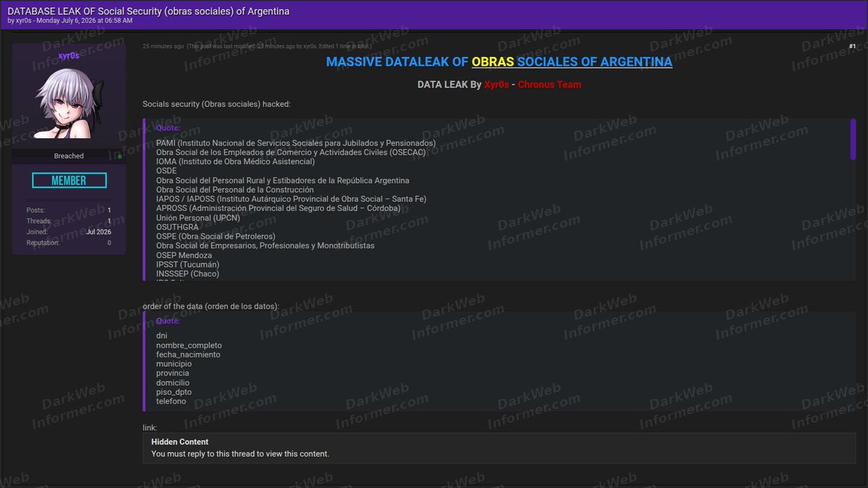The image size is (868, 488).
Task: Click the 25 minutes ago timestamp
Action: point(163,46)
